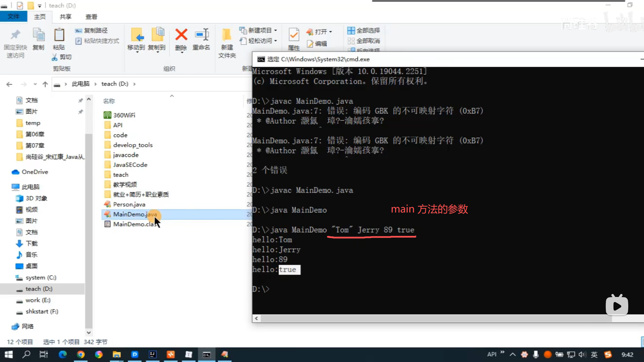Click the Pin to Quick access icon
This screenshot has width=644, height=362.
(x=15, y=35)
